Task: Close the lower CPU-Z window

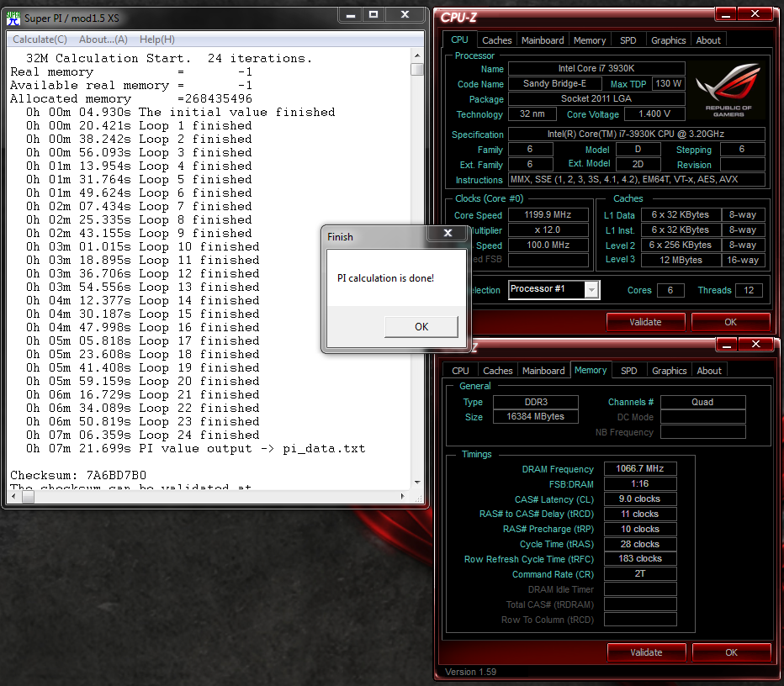Action: (756, 345)
